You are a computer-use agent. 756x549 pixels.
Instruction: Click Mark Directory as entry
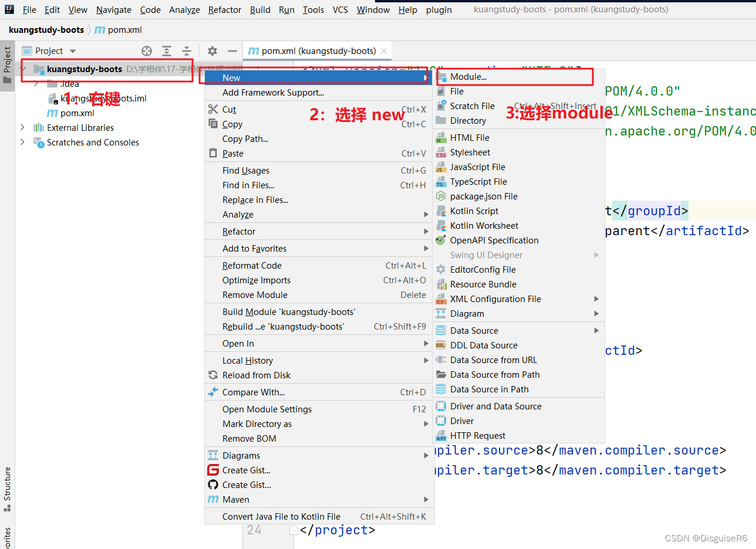(319, 424)
